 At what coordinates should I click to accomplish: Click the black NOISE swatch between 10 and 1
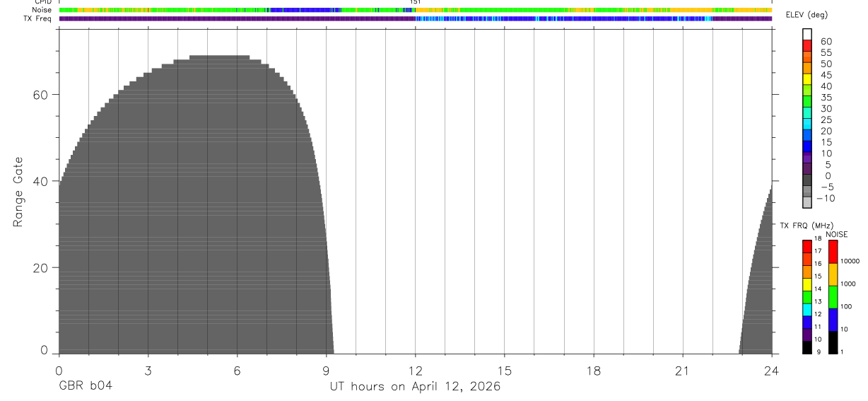point(833,342)
